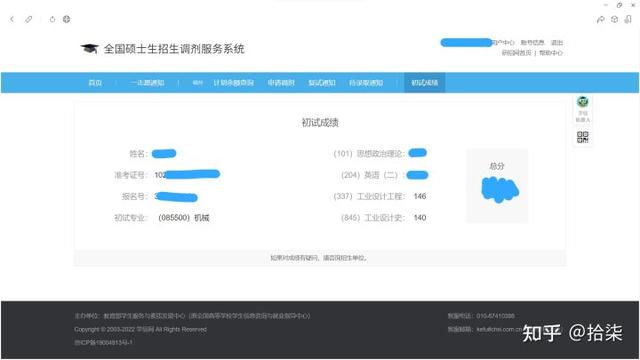Restore the window using the title bar button
The image size is (640, 360).
point(619,5)
